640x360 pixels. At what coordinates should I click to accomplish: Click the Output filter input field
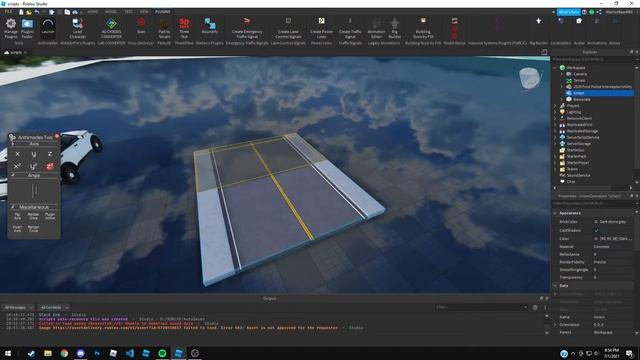(x=481, y=307)
